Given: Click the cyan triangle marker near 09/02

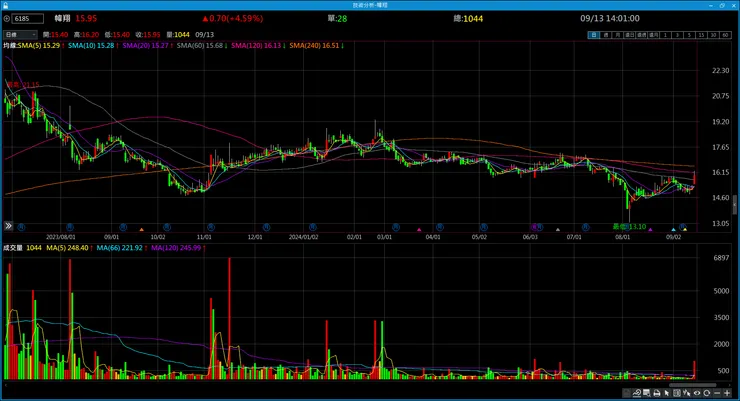Looking at the screenshot, I should [x=673, y=230].
